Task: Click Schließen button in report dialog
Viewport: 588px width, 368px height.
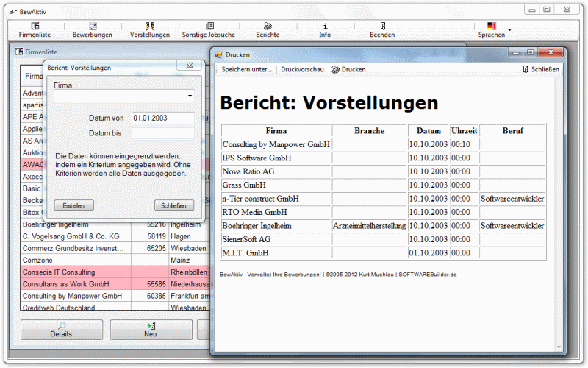Action: [x=174, y=205]
